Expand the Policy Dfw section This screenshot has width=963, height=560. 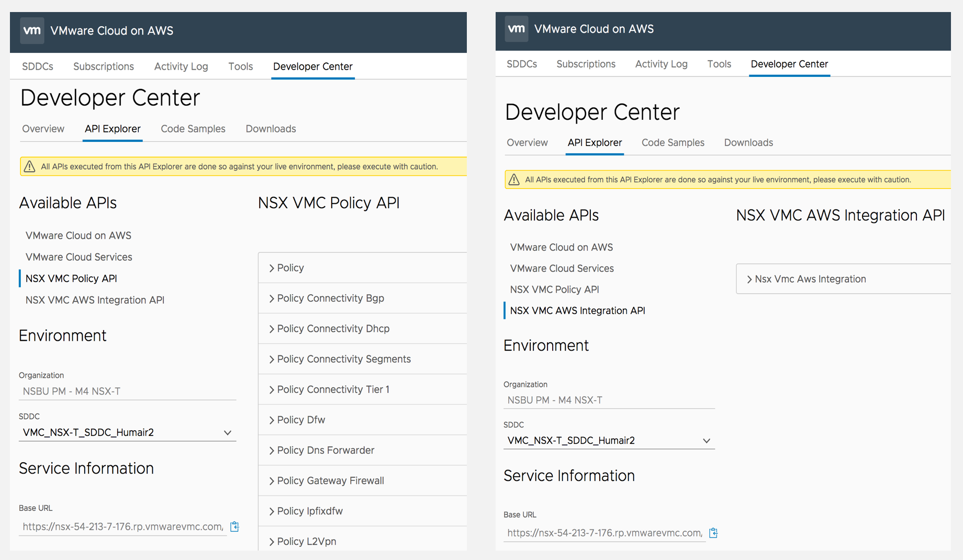point(300,420)
